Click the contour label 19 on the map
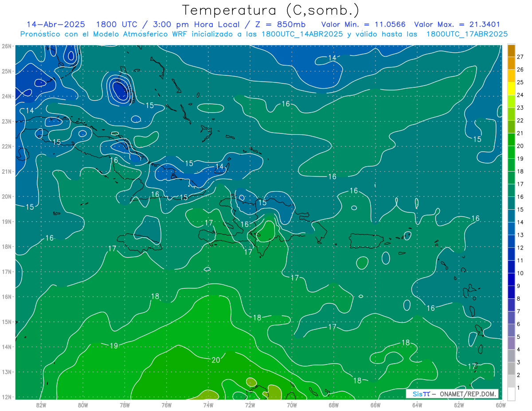 click(114, 346)
